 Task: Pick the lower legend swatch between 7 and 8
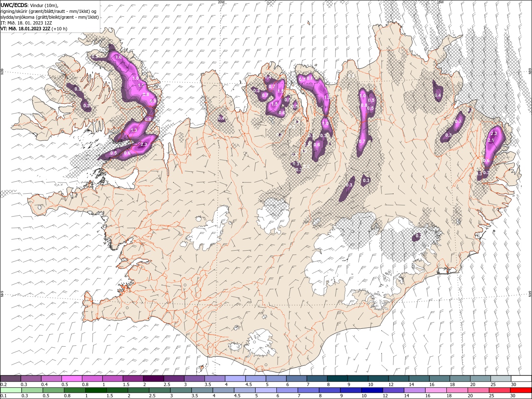coord(308,390)
